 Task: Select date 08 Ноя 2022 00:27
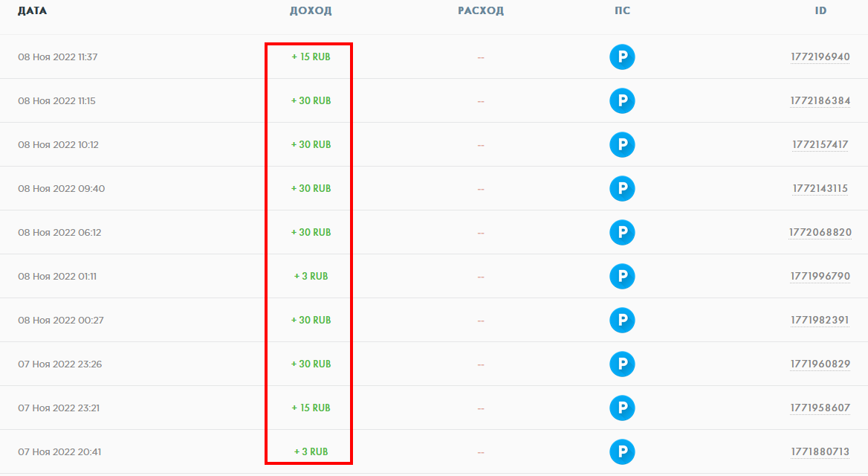[60, 321]
